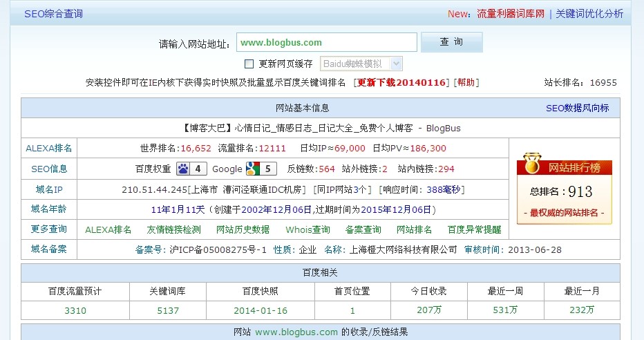
Task: Open 百度异常提醒 link
Action: click(x=475, y=229)
